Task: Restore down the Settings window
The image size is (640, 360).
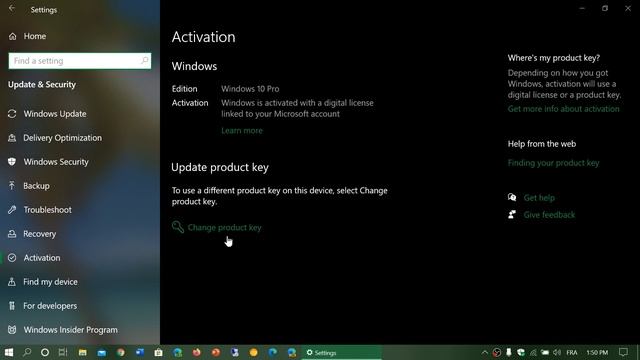Action: pyautogui.click(x=605, y=9)
